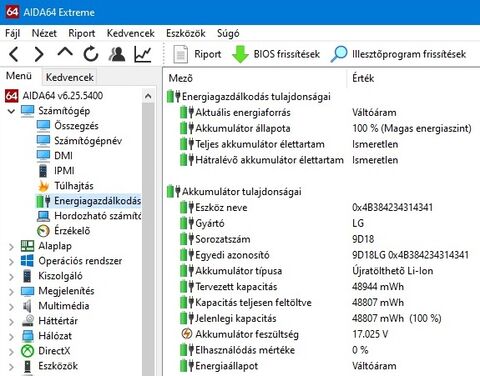Switch to the Kedvencek panel tab

69,77
